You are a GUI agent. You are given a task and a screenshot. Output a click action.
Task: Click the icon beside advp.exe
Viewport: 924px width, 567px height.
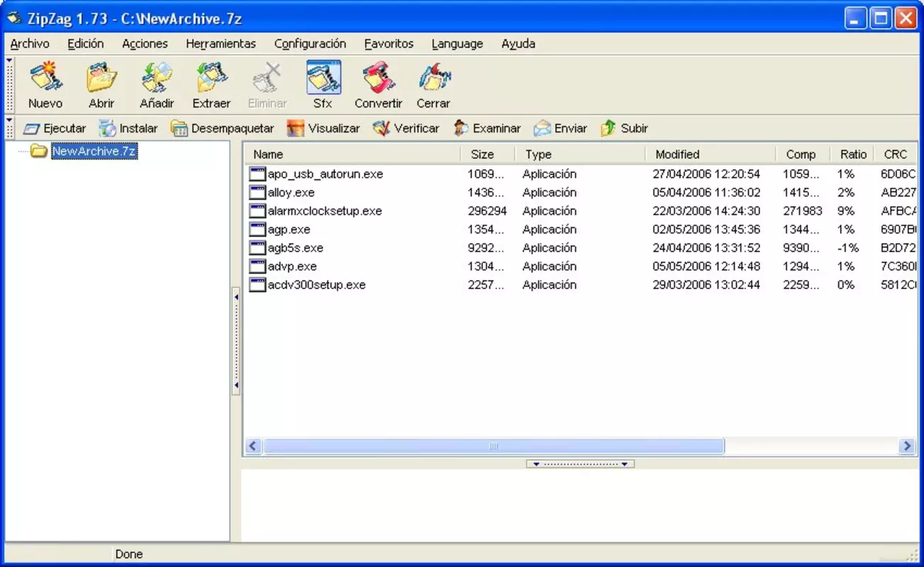coord(257,266)
